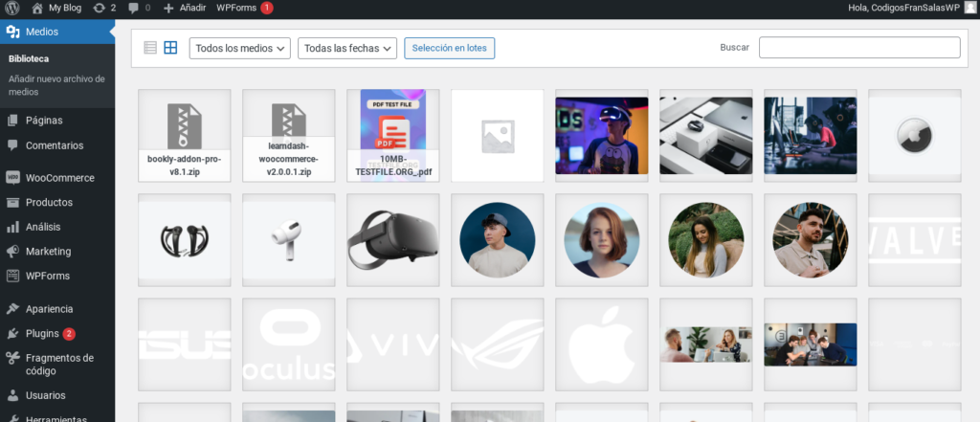This screenshot has height=422, width=980.
Task: Open the Comentarios menu item
Action: click(55, 145)
